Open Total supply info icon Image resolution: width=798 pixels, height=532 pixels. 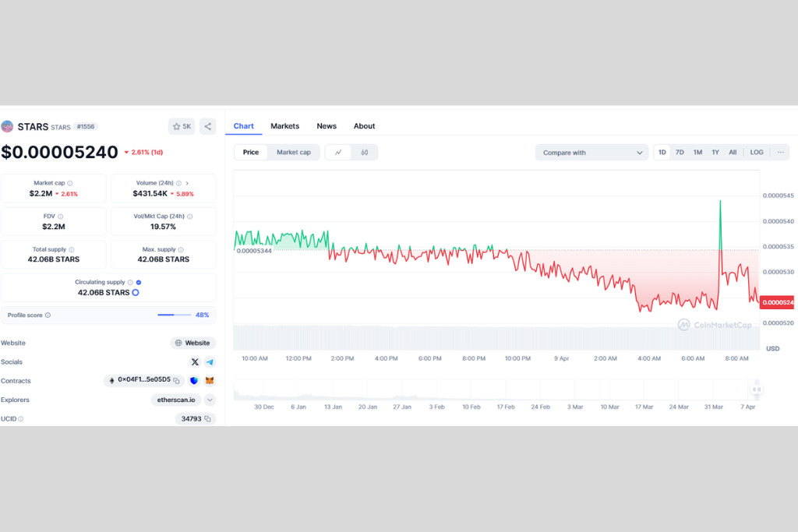(72, 250)
